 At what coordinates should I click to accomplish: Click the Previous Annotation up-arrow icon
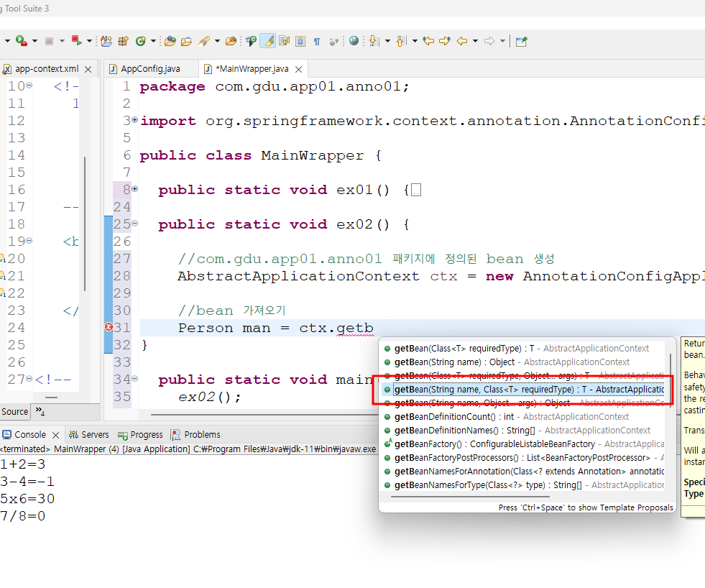(402, 42)
